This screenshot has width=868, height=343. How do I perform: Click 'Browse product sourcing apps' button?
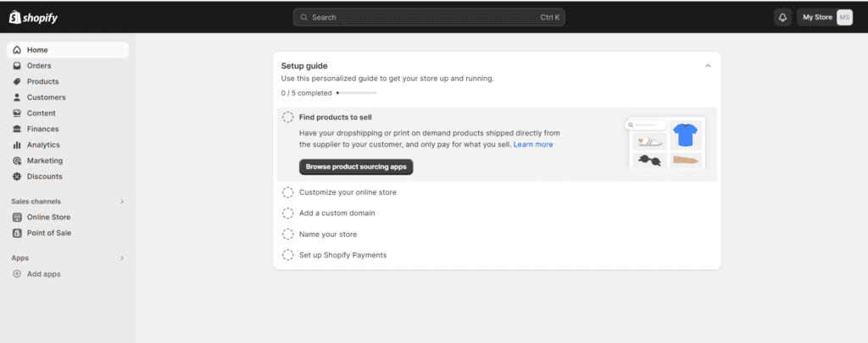coord(356,167)
